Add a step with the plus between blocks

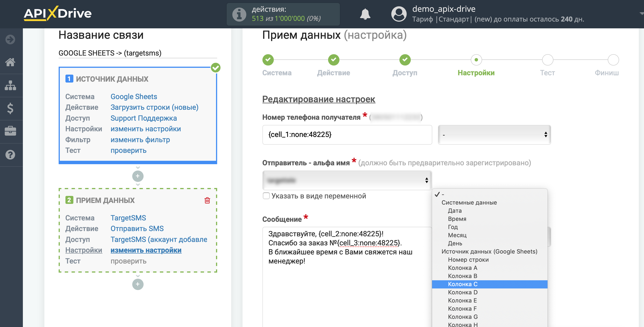(x=138, y=176)
